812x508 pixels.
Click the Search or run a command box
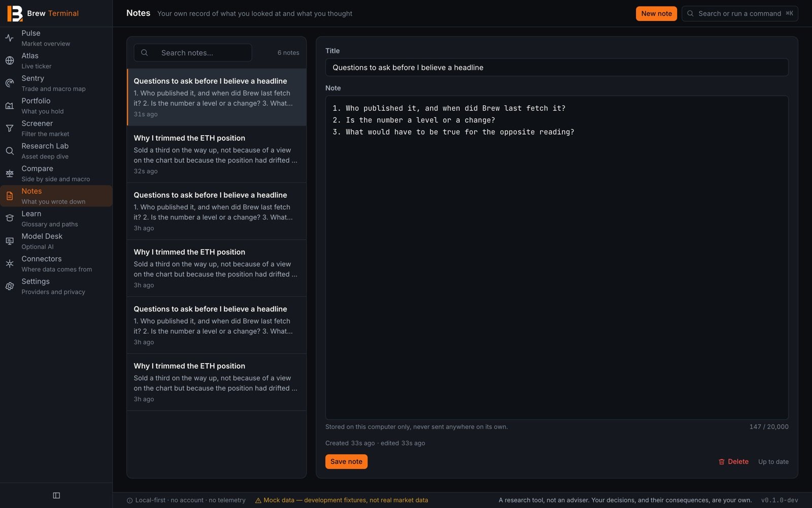pyautogui.click(x=739, y=14)
